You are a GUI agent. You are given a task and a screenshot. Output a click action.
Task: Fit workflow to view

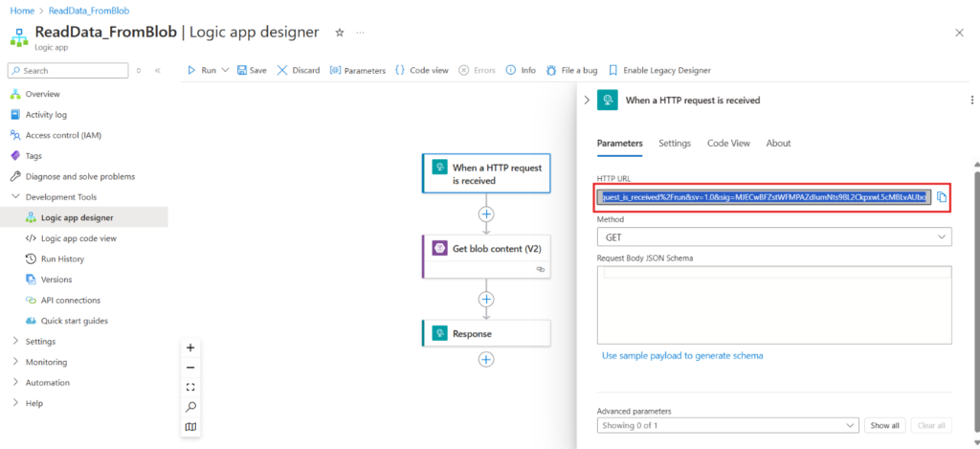point(190,387)
